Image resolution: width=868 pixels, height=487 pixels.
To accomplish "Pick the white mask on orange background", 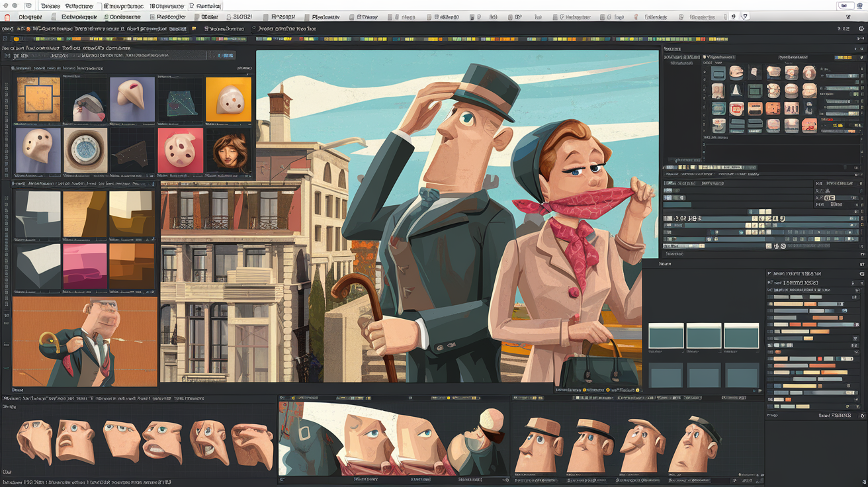I will pos(228,99).
